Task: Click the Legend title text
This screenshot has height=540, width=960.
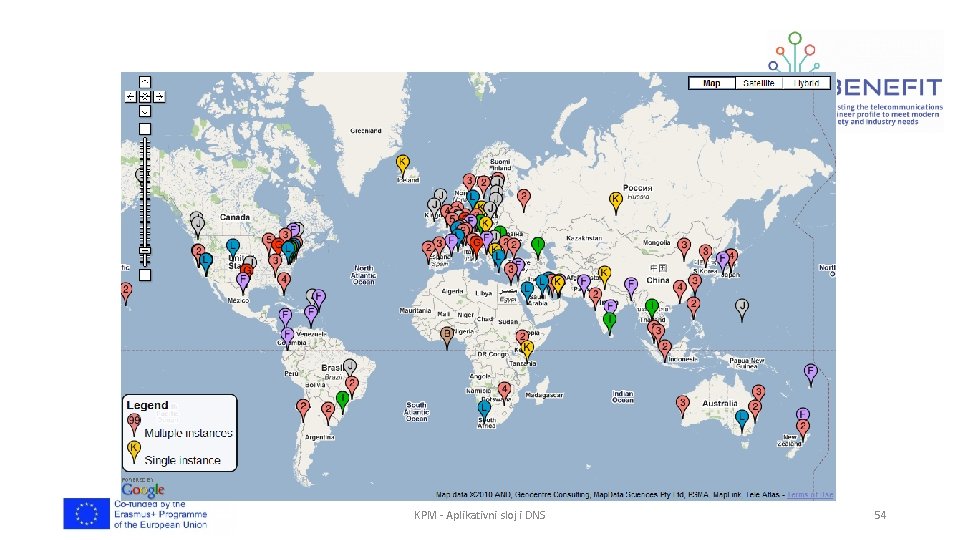Action: 147,405
